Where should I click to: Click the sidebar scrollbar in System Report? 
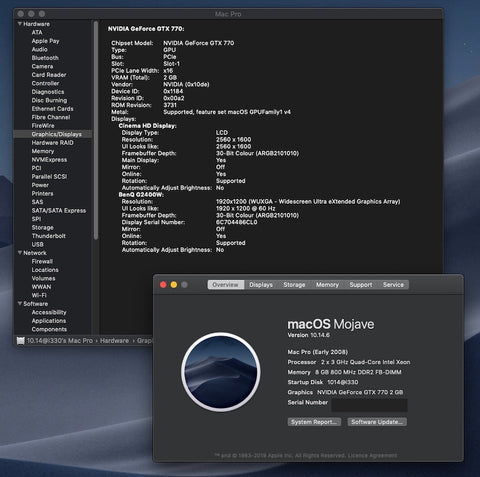[x=96, y=130]
